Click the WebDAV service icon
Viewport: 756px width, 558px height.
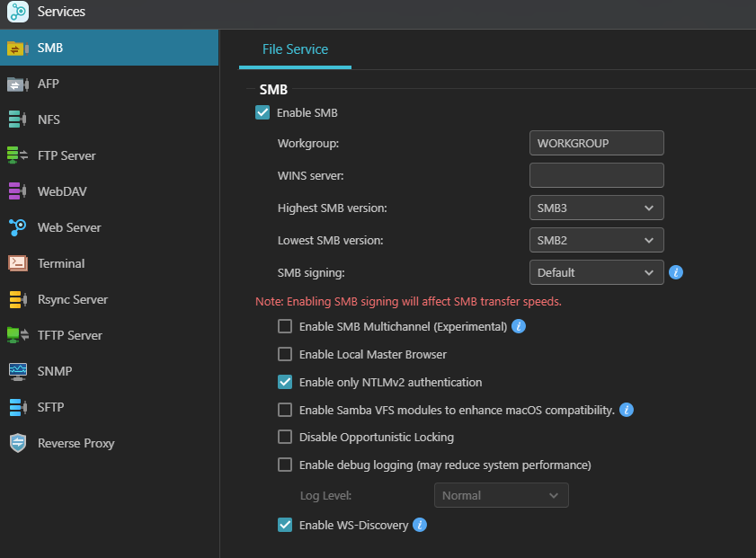pyautogui.click(x=18, y=191)
